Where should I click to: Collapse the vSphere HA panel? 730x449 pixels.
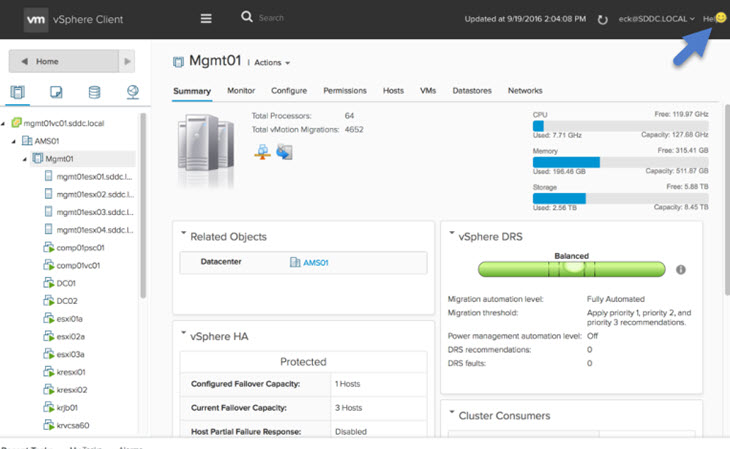[x=183, y=333]
